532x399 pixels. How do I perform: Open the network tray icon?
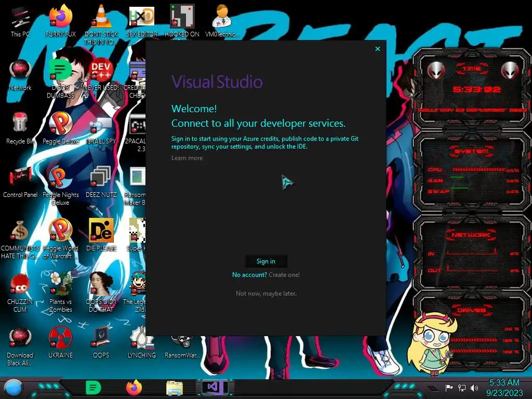[462, 388]
